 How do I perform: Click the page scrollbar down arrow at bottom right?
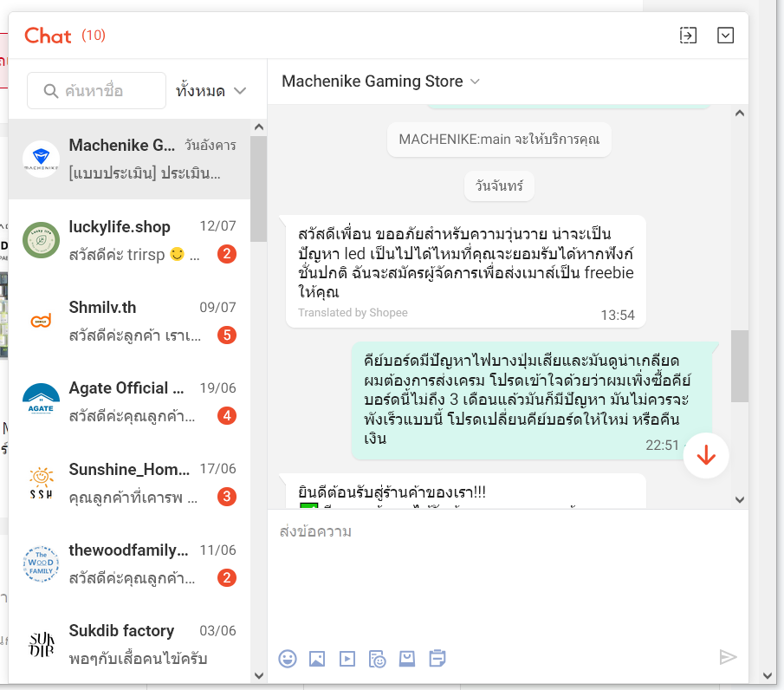pyautogui.click(x=768, y=676)
